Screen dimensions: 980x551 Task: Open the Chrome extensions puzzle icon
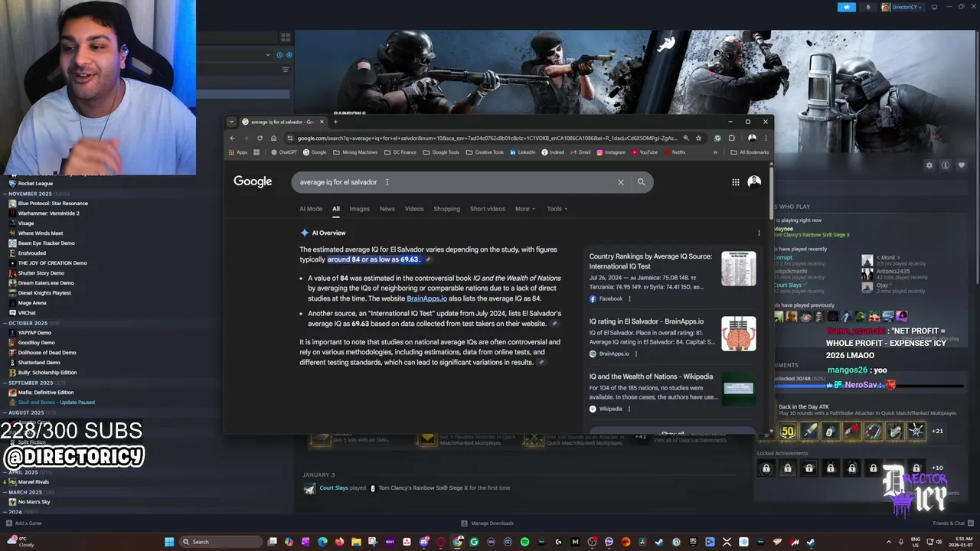[x=732, y=139]
